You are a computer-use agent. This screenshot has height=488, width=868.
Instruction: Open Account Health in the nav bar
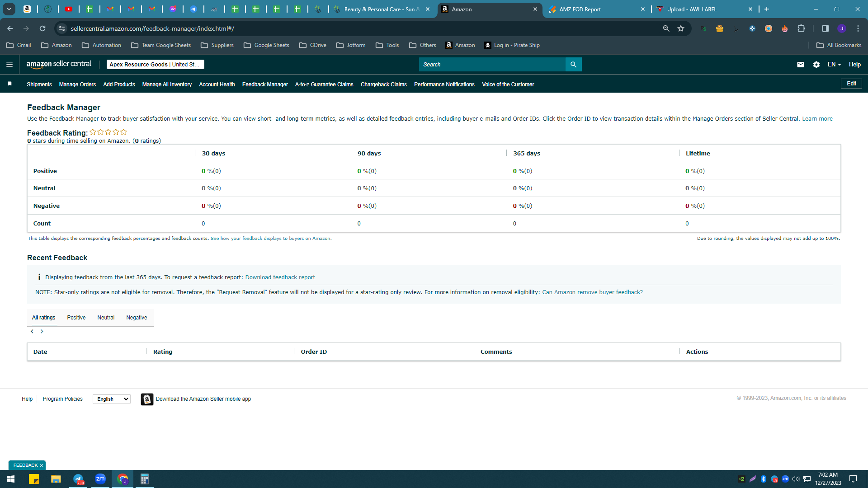(x=217, y=84)
